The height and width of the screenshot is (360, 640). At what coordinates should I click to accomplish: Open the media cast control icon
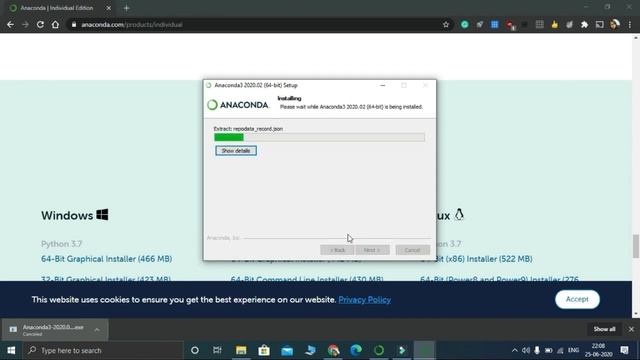click(599, 24)
